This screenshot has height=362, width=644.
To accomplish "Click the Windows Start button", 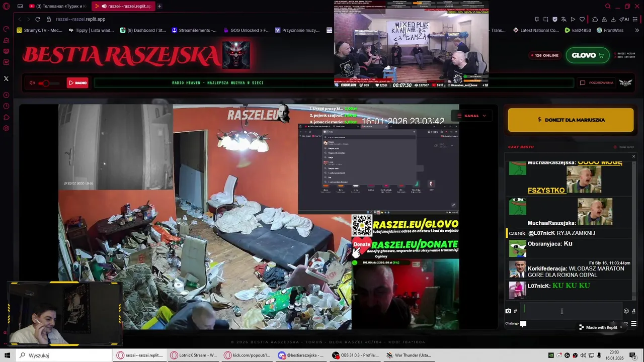I will click(7, 355).
